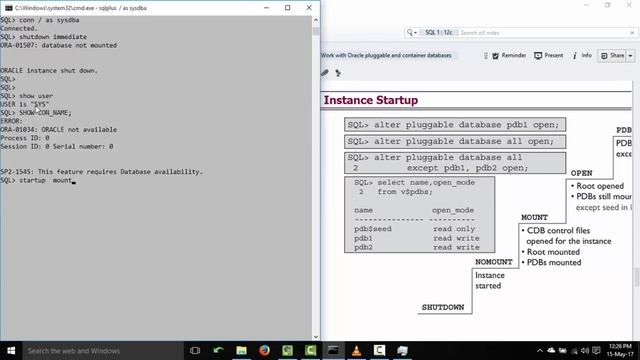
Task: Click the battery tray icon
Action: 562,351
